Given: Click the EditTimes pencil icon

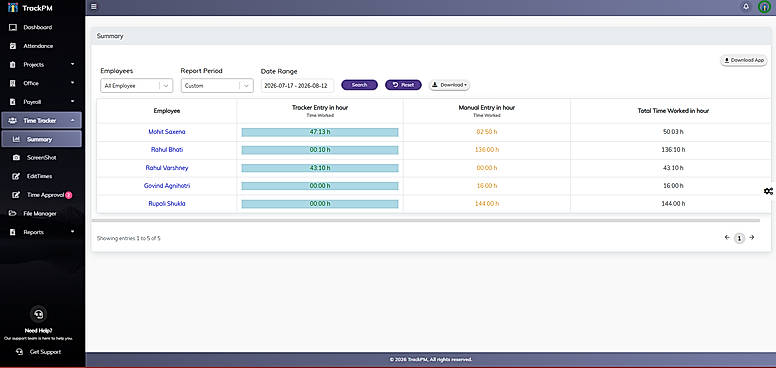Looking at the screenshot, I should coord(16,176).
